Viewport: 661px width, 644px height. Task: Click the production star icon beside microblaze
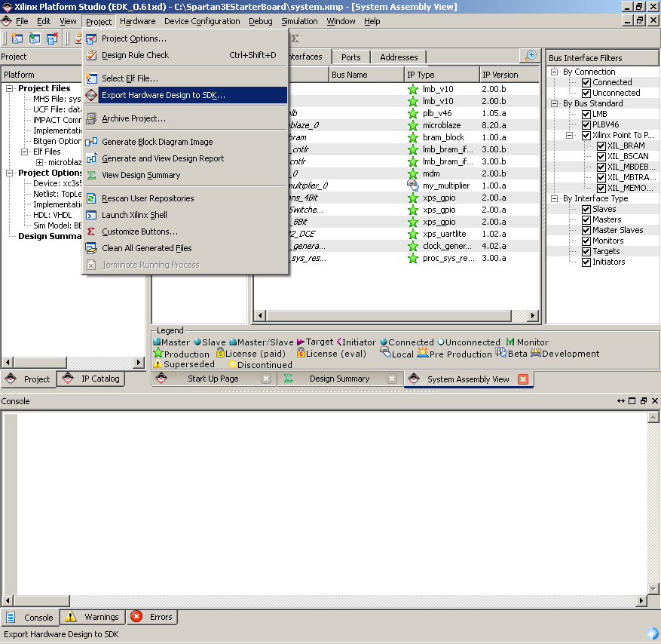pyautogui.click(x=413, y=125)
